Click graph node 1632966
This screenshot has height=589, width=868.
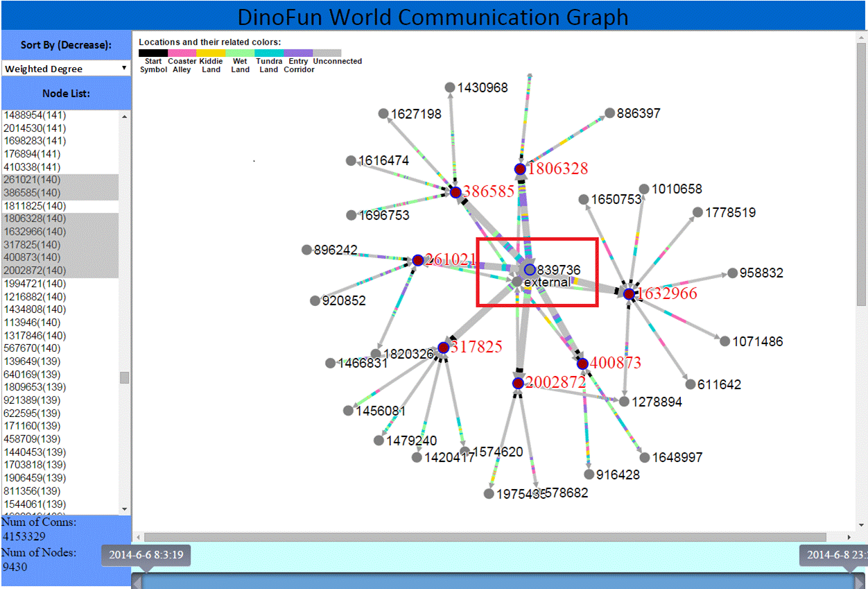629,293
